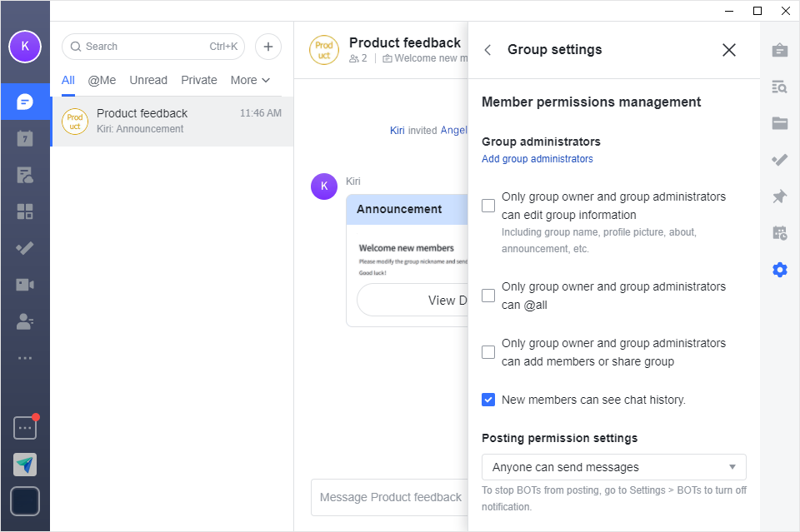The width and height of the screenshot is (800, 532).
Task: Expand the More filter dropdown
Action: pyautogui.click(x=250, y=80)
